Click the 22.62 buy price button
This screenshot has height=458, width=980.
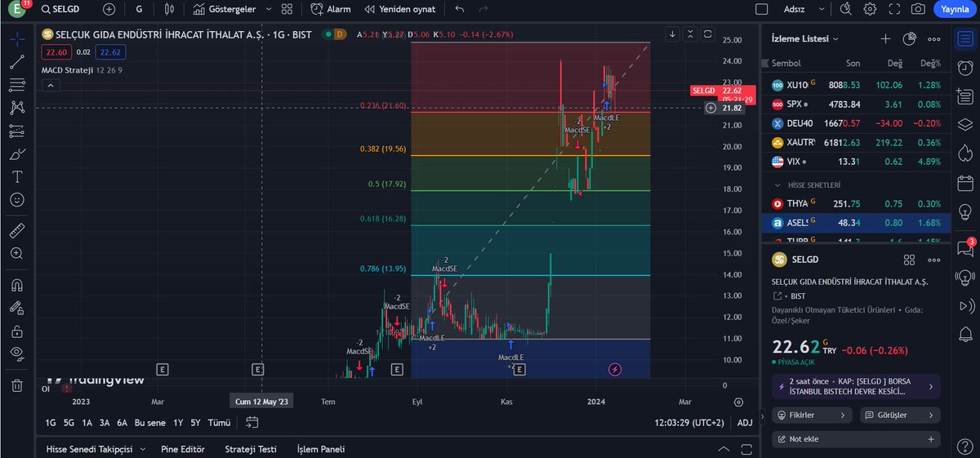(110, 52)
